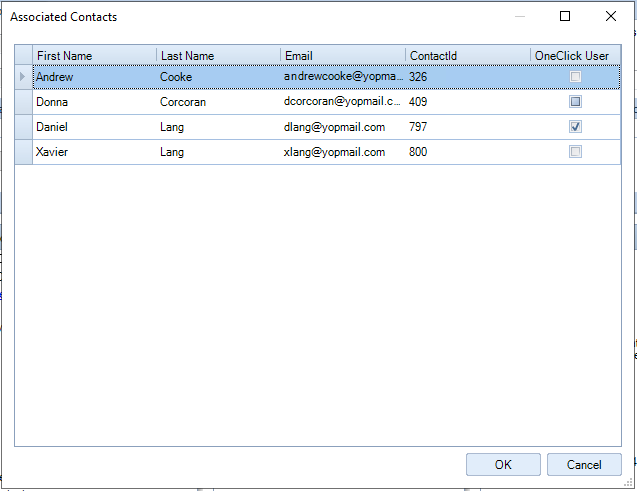
Task: Click the top-left select-all grid corner
Action: click(24, 55)
